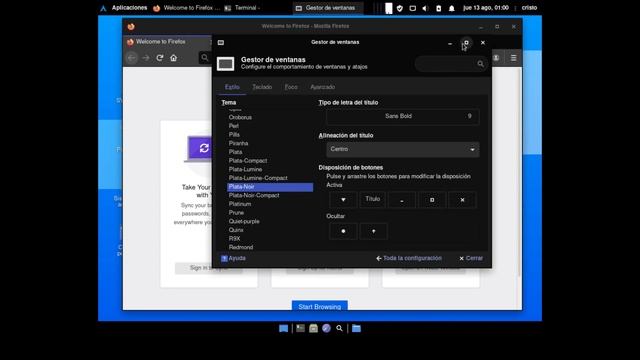Go to Firefox home page icon
The width and height of the screenshot is (640, 360).
pos(173,58)
